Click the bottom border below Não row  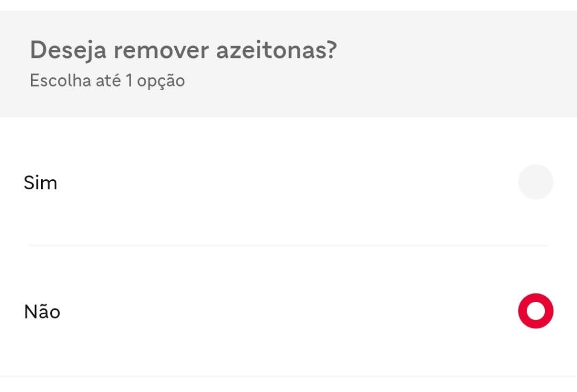point(288,376)
